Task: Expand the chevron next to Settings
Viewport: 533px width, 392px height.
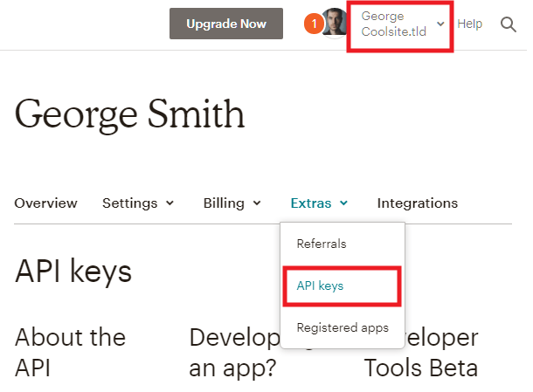Action: click(170, 203)
